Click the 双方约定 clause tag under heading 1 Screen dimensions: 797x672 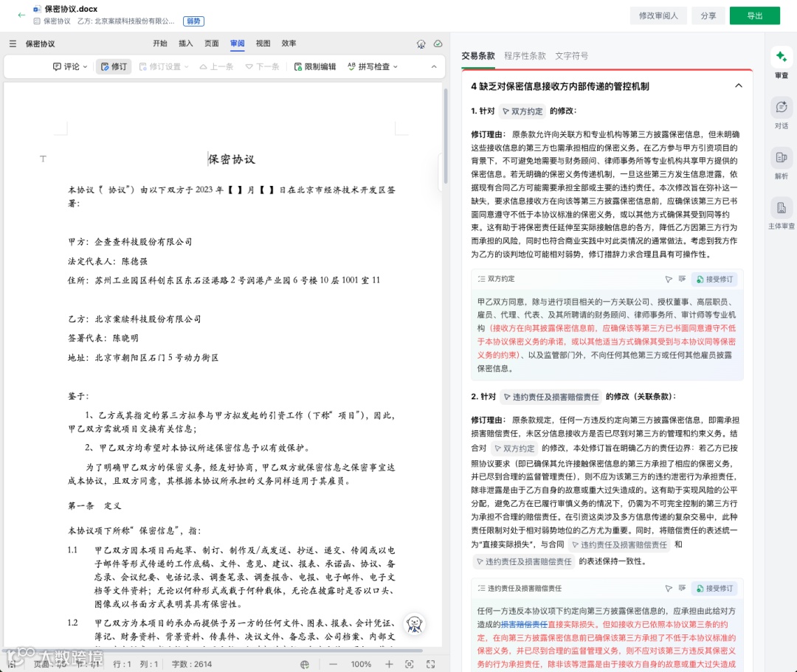tap(522, 111)
